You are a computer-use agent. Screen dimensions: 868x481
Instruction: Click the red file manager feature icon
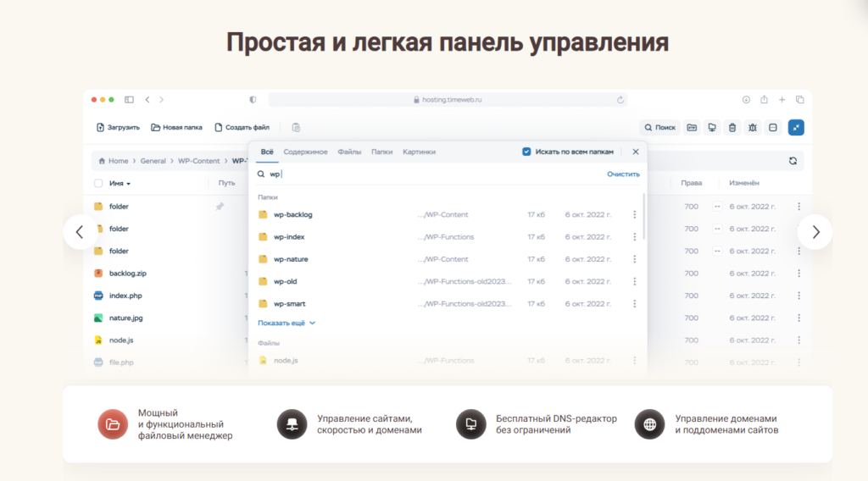point(113,424)
